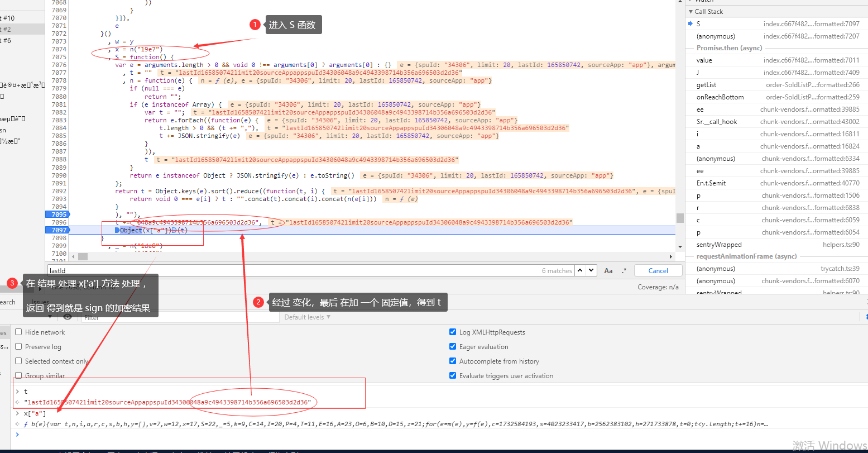Uncheck Eager evaluation option

coord(453,346)
